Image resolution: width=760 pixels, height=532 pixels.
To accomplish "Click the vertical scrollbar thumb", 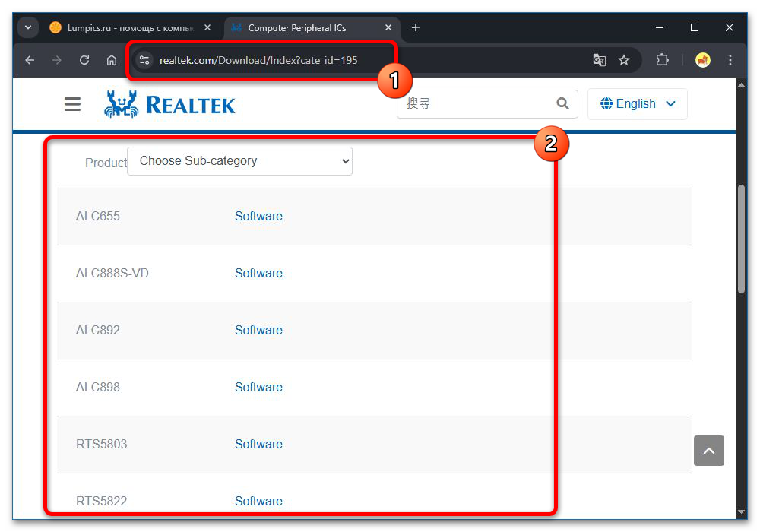I will (741, 239).
